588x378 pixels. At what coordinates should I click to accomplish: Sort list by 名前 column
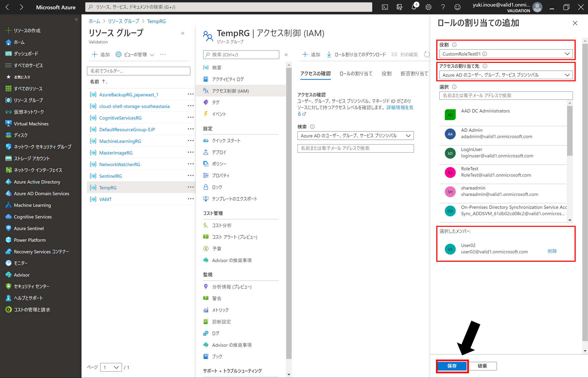pos(99,82)
